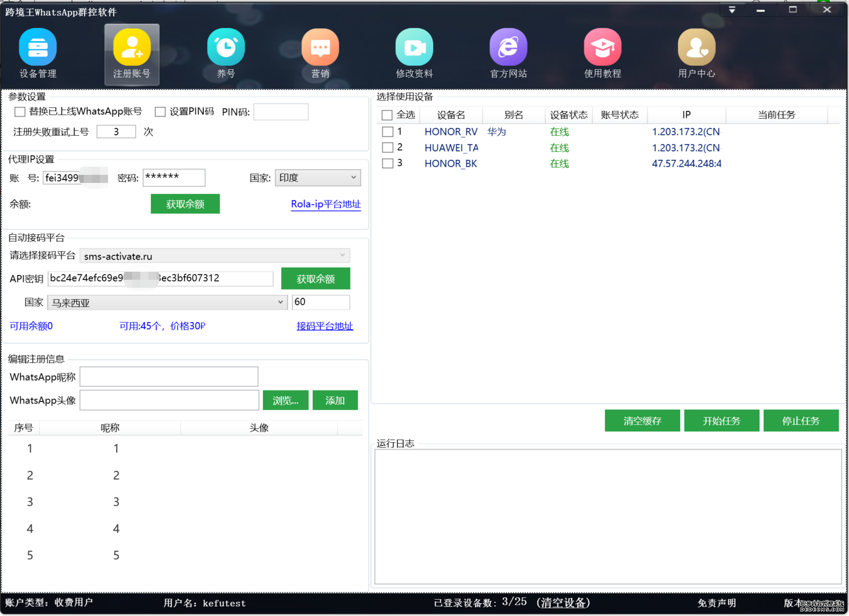Open the 使用教程 graduation cap icon
This screenshot has width=849, height=616.
coord(602,53)
